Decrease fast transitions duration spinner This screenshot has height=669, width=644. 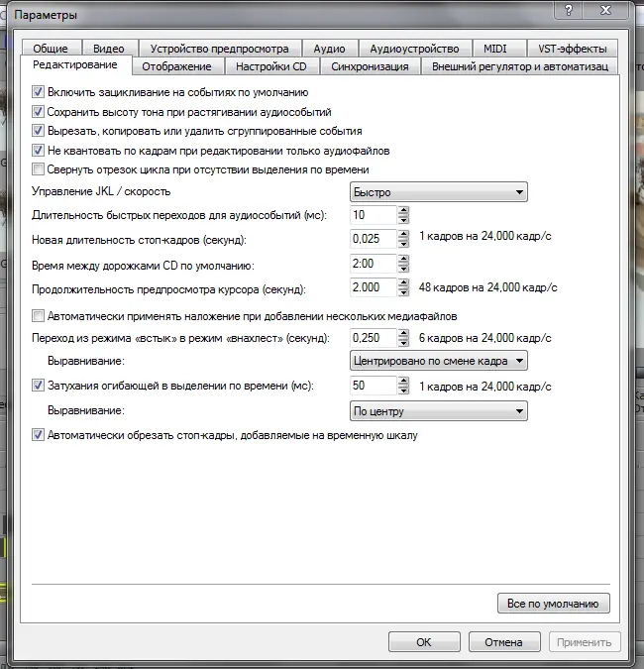point(403,219)
